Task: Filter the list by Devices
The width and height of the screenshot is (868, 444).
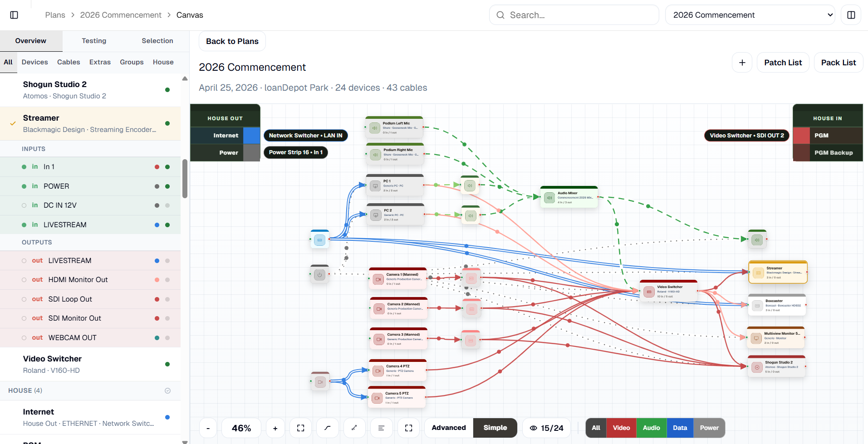Action: (x=35, y=62)
